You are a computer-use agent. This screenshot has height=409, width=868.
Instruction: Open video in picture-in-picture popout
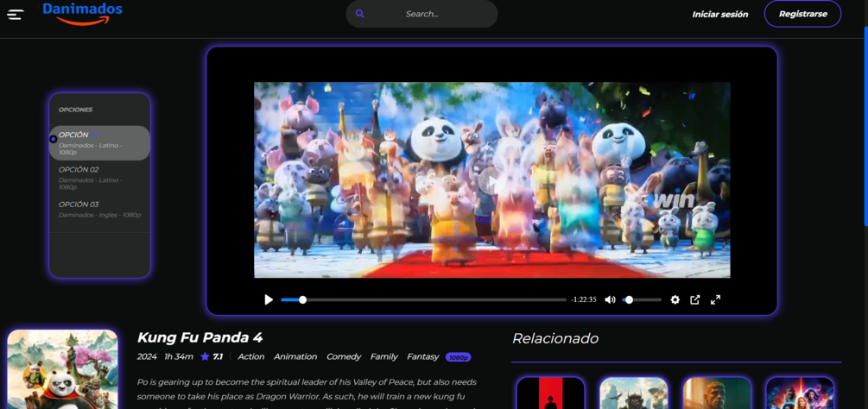tap(694, 299)
